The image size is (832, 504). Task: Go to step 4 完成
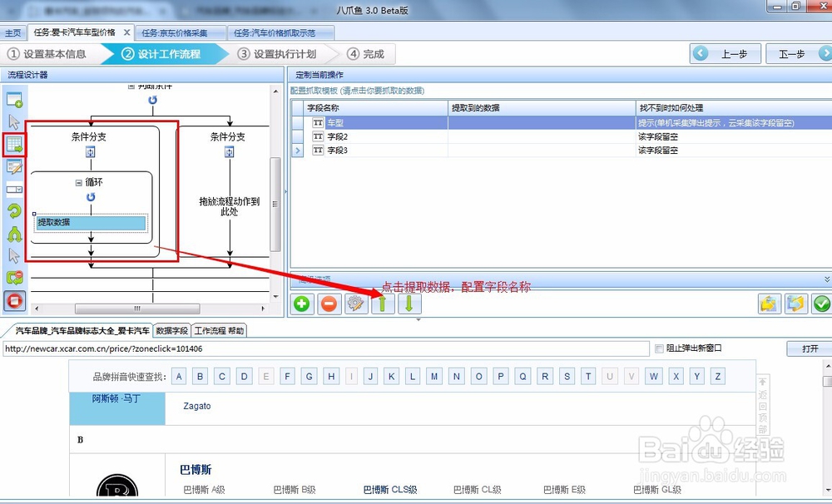(366, 54)
